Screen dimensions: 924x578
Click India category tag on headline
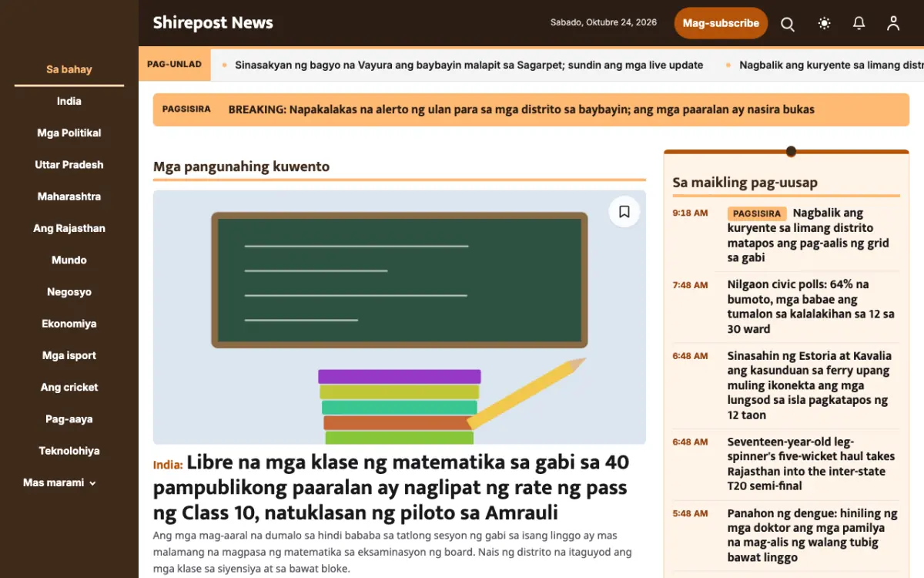point(168,465)
